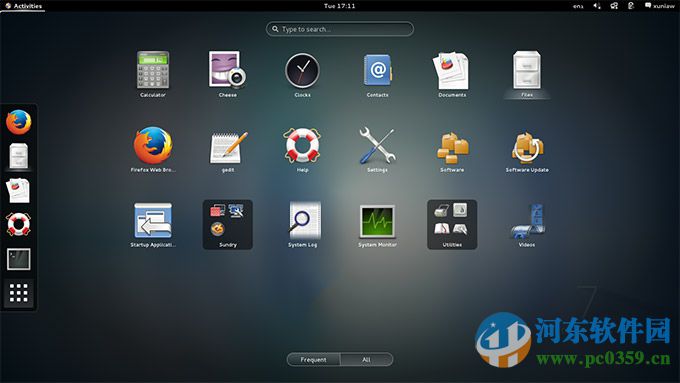Open the network indicator menu
The image size is (680, 383).
(614, 6)
